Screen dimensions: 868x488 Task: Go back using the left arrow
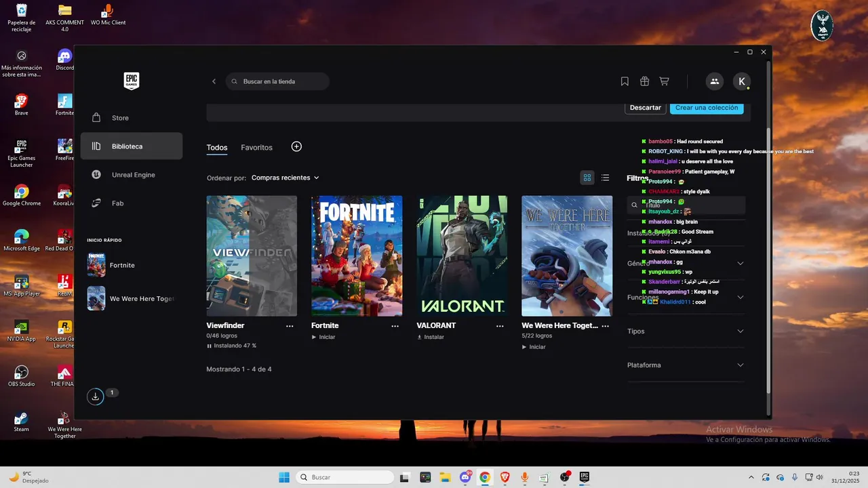tap(214, 81)
